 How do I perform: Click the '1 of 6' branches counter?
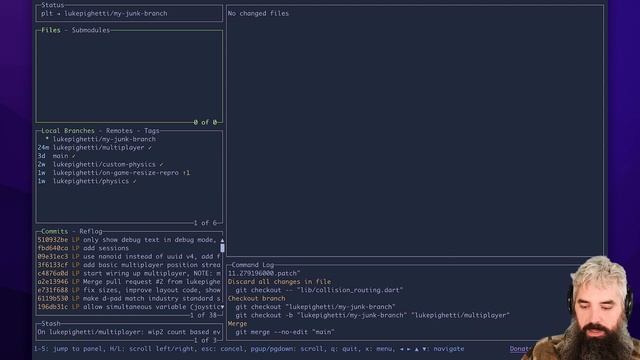point(205,223)
